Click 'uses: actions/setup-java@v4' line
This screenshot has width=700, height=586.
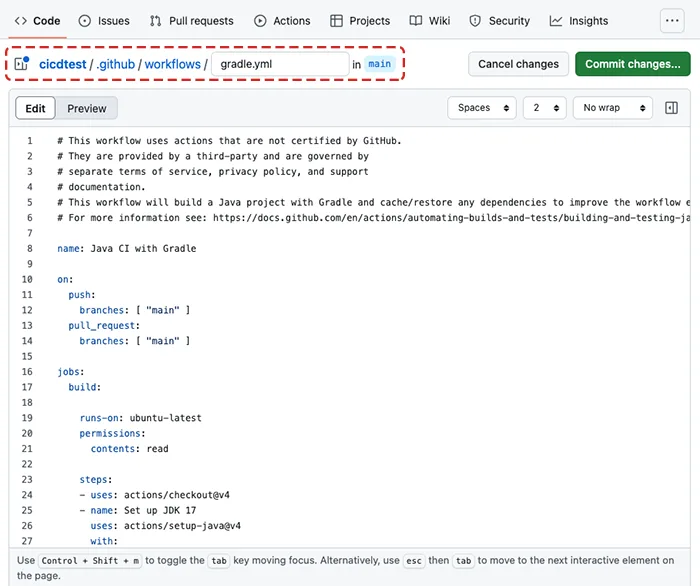[166, 526]
